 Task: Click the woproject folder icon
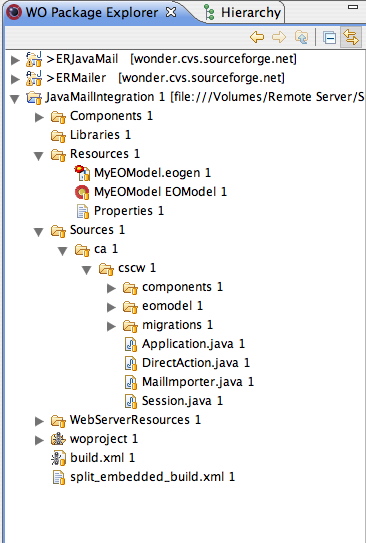point(58,439)
